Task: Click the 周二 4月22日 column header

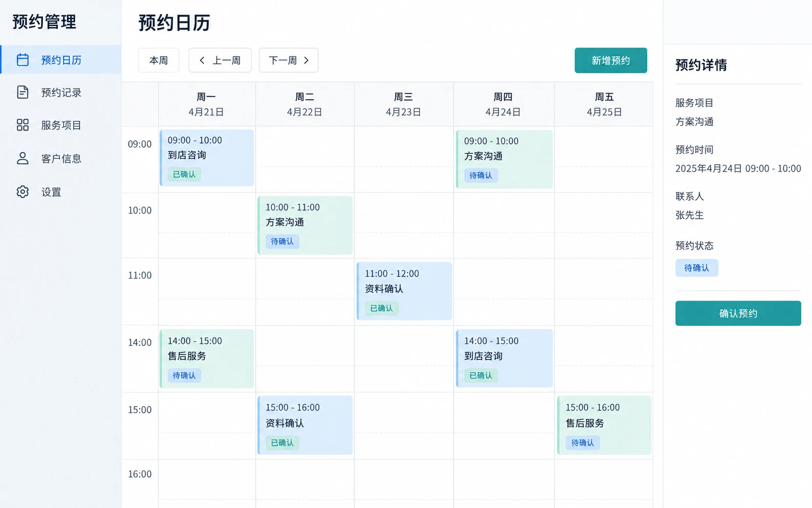Action: point(305,104)
